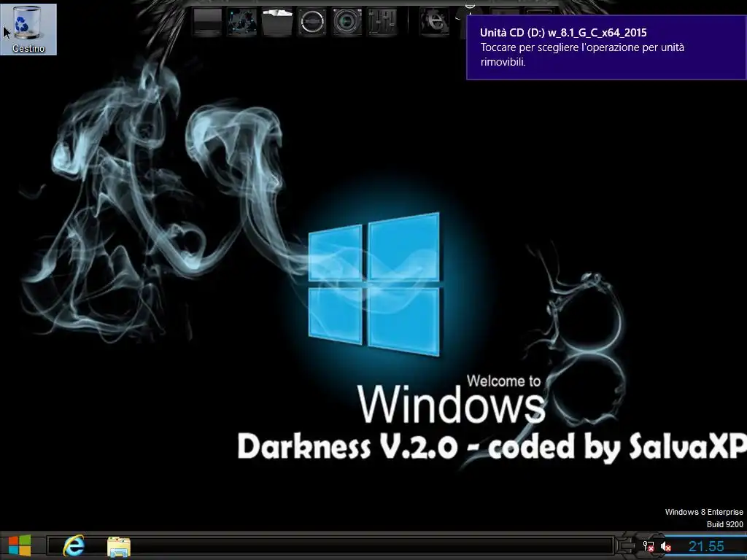Open the mixer sliders icon in top dock

coord(382,21)
